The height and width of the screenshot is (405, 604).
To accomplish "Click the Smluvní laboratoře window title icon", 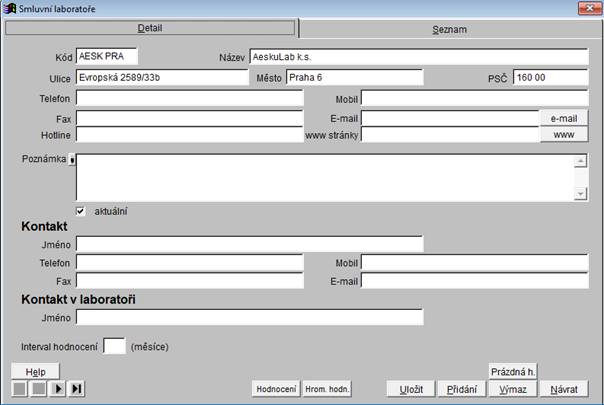I will click(9, 9).
